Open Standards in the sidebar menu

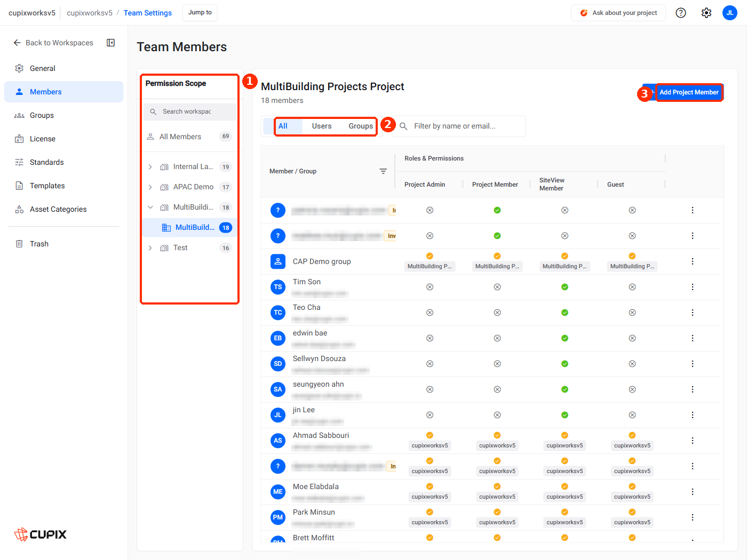[x=63, y=162]
